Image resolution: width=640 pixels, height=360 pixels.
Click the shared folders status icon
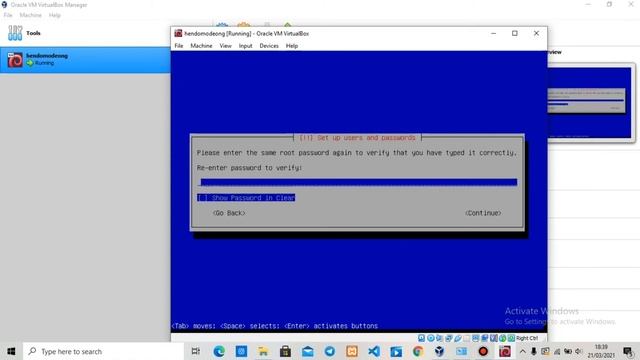[x=467, y=338]
